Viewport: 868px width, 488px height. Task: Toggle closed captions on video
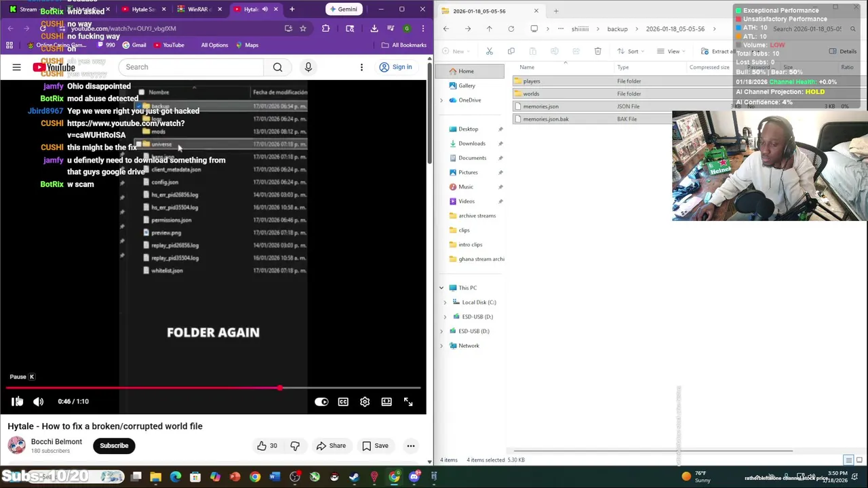343,402
